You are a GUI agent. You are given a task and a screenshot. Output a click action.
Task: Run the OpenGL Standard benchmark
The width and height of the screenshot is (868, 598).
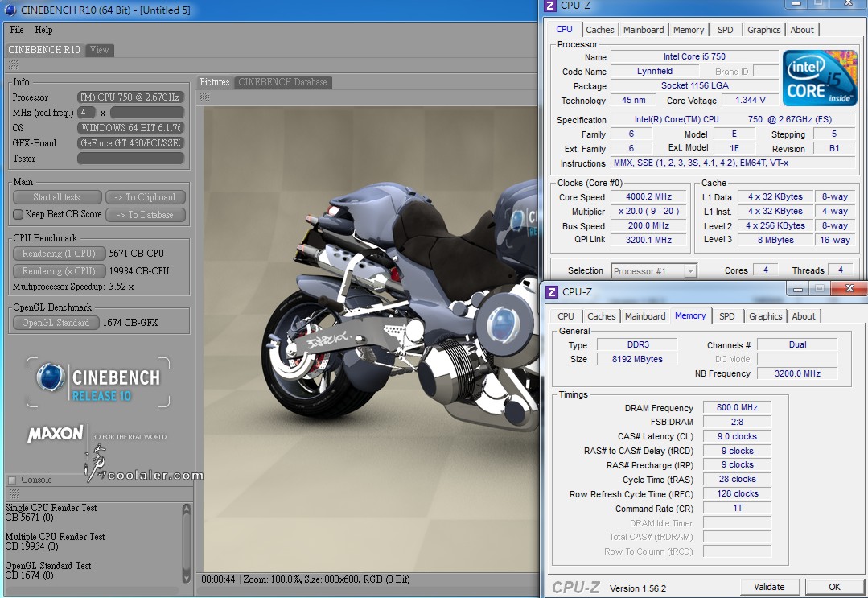[x=56, y=323]
